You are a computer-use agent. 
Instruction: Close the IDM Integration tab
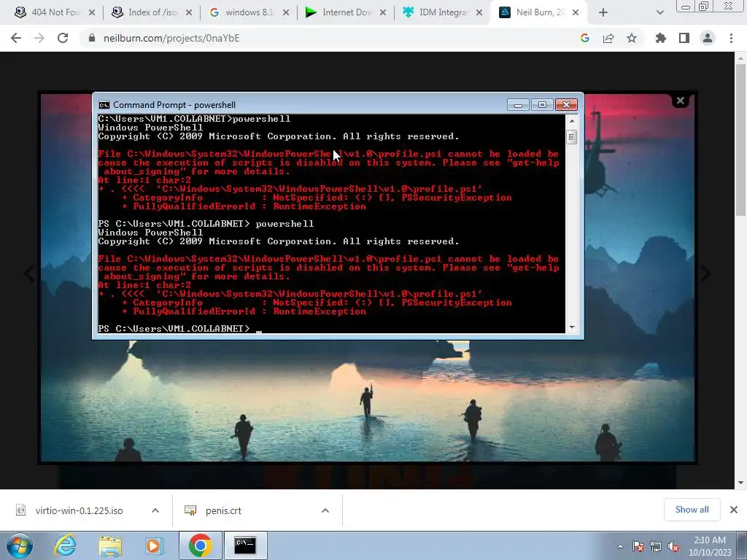click(x=480, y=13)
